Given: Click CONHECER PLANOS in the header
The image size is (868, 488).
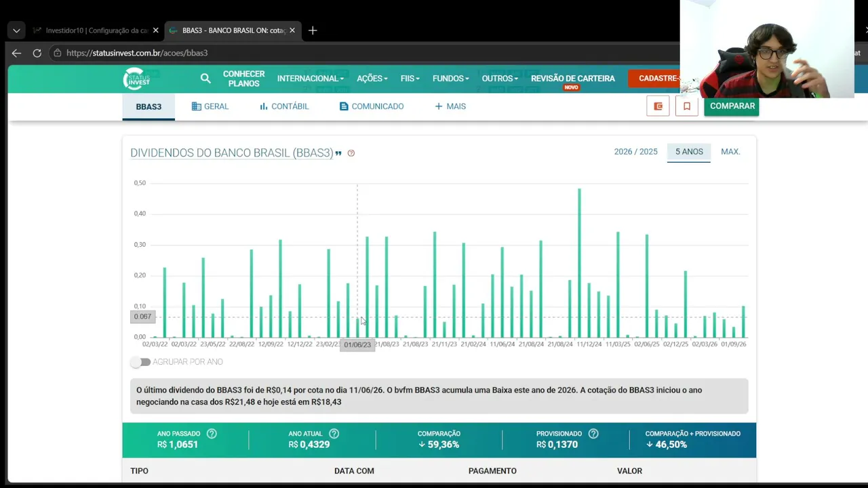Looking at the screenshot, I should pos(243,79).
